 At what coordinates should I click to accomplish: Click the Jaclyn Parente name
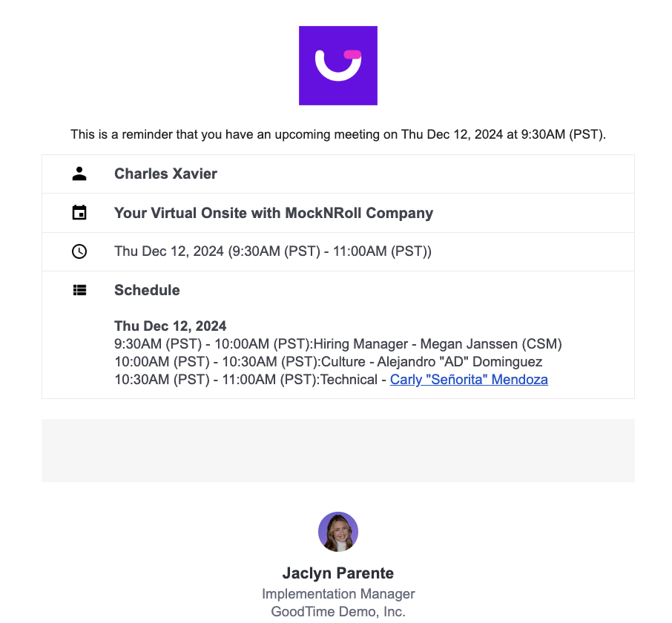tap(337, 573)
